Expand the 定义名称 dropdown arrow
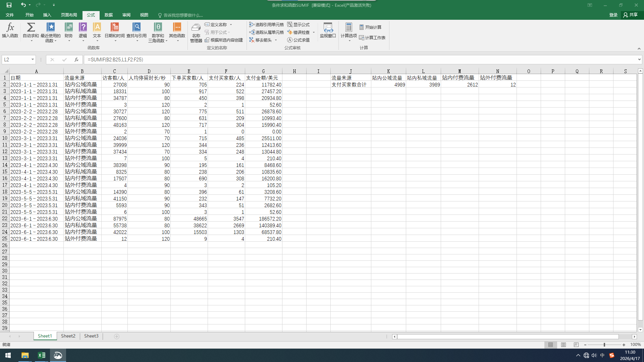Viewport: 644px width, 362px height. coord(231,24)
